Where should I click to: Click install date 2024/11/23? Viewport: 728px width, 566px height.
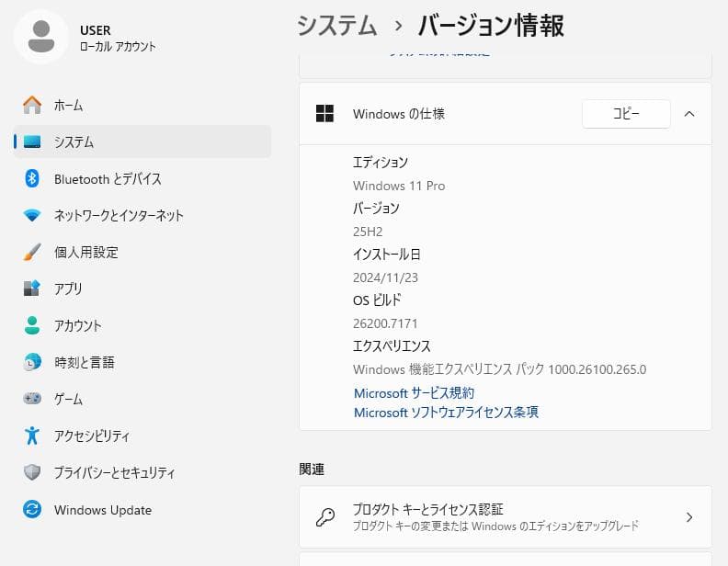[385, 277]
